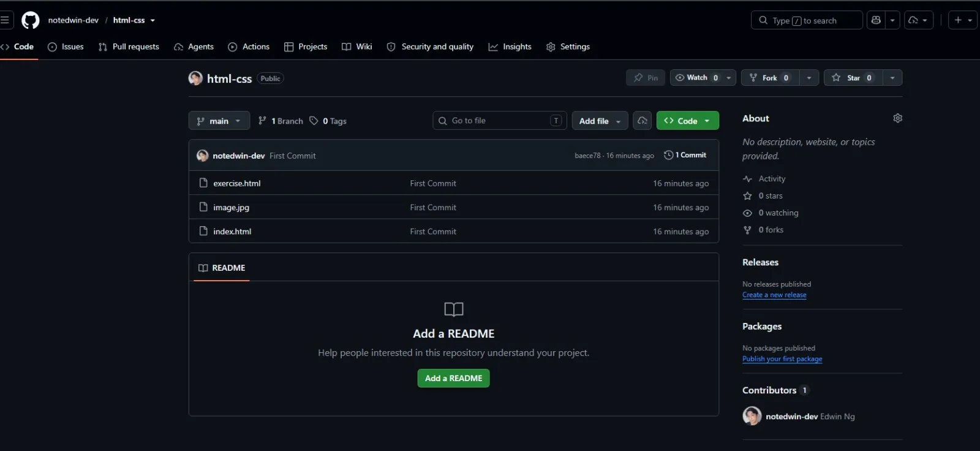This screenshot has height=451, width=980.
Task: Expand the Watch notification options arrow
Action: (x=729, y=78)
